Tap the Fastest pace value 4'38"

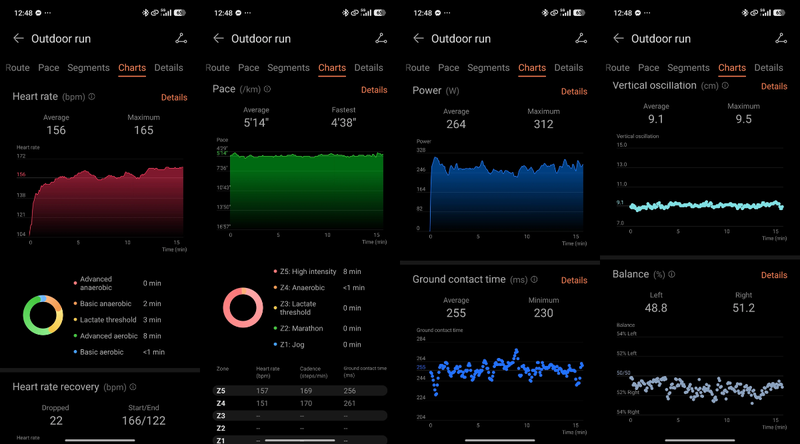(x=343, y=122)
